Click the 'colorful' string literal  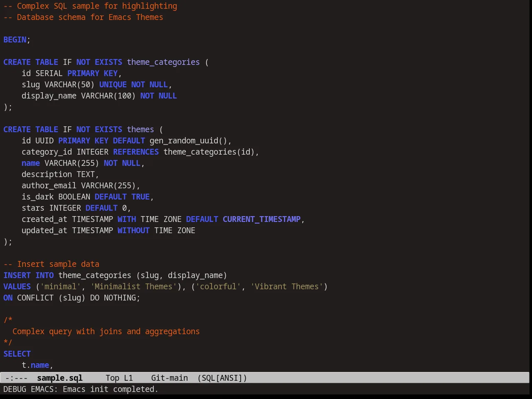click(x=218, y=286)
